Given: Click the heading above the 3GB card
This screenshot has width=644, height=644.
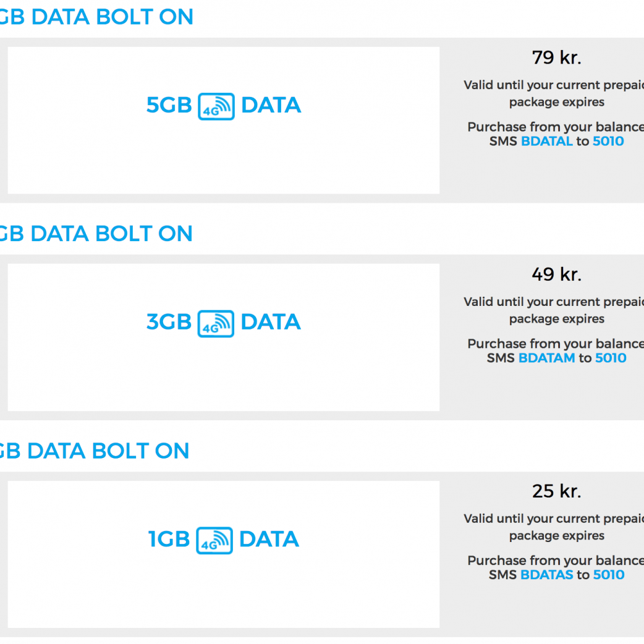Looking at the screenshot, I should 96,234.
